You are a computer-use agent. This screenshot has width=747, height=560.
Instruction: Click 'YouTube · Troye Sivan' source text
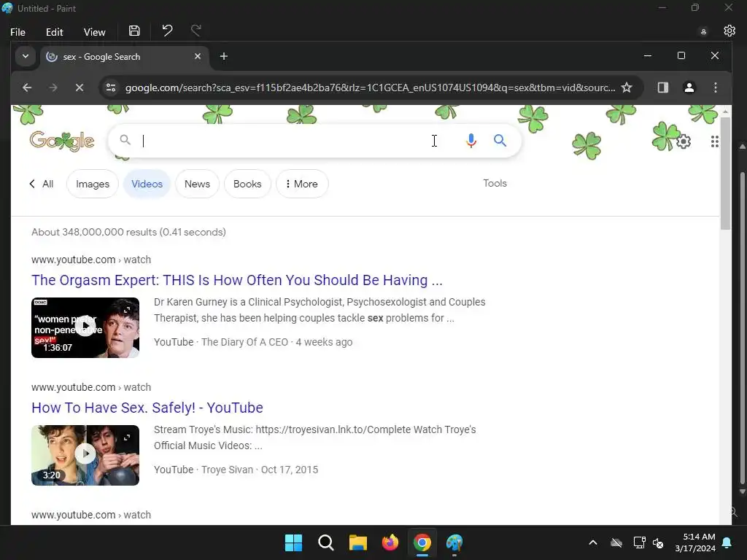pyautogui.click(x=204, y=470)
